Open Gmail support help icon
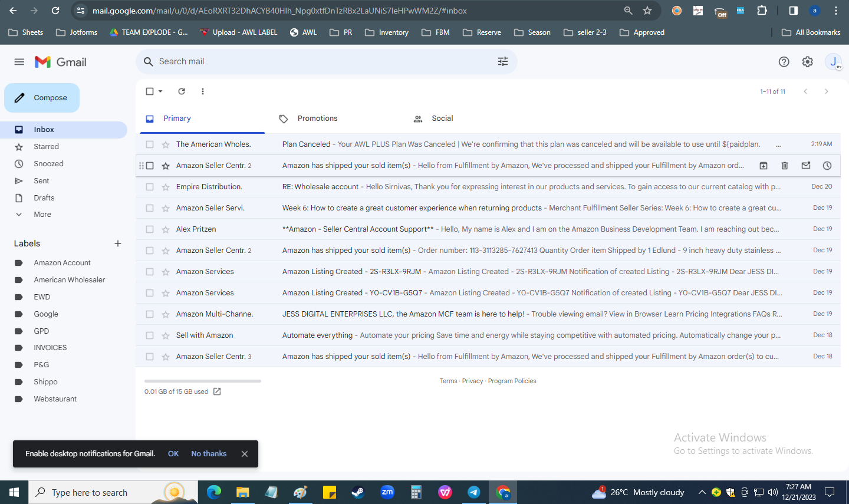The width and height of the screenshot is (849, 504). [784, 62]
